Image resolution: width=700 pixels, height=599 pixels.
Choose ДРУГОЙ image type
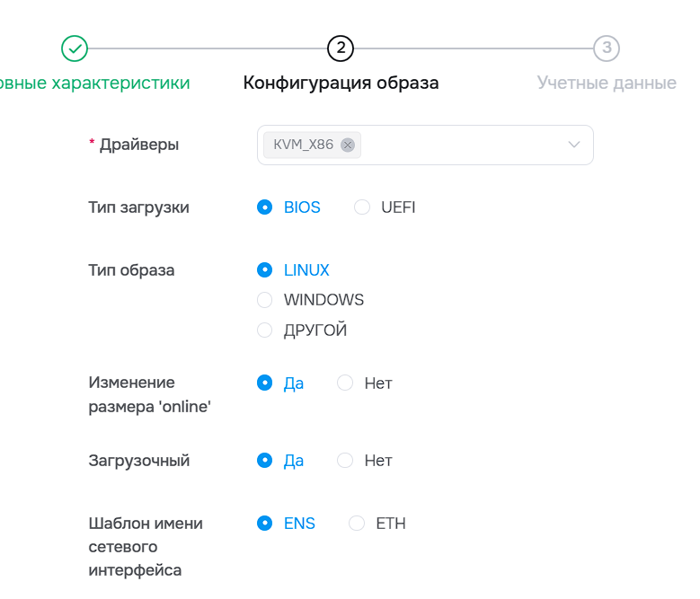(x=264, y=330)
